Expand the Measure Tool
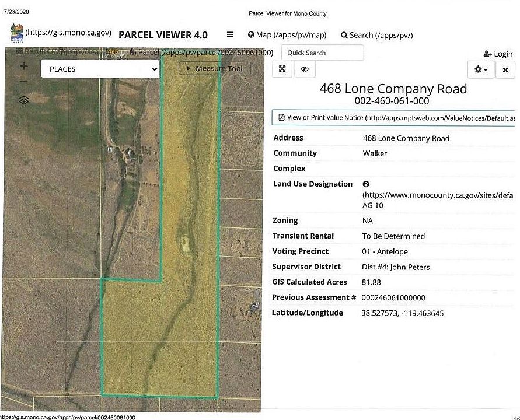The image size is (520, 420). tap(214, 68)
